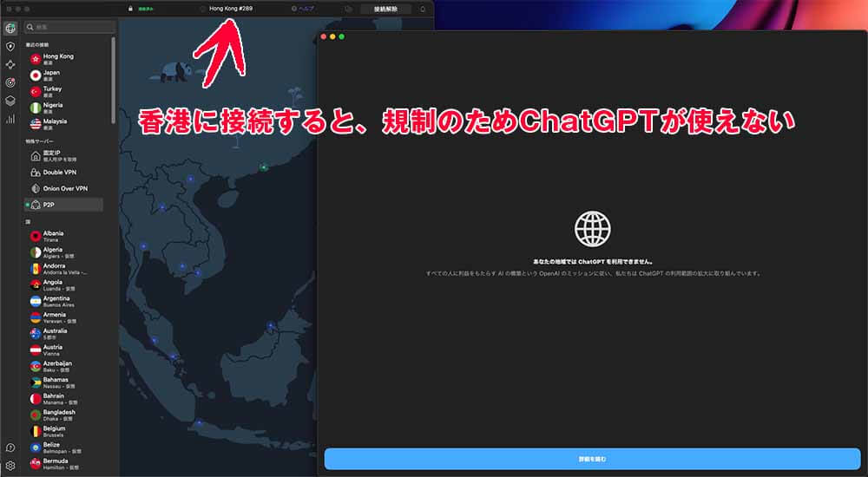Click the Argentina flag icon

click(x=36, y=302)
